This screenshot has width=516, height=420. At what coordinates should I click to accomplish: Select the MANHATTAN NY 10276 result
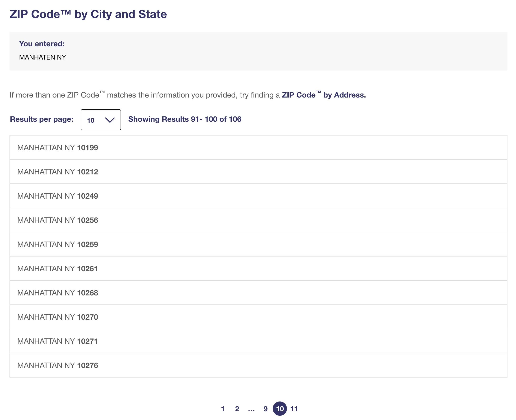pyautogui.click(x=58, y=365)
